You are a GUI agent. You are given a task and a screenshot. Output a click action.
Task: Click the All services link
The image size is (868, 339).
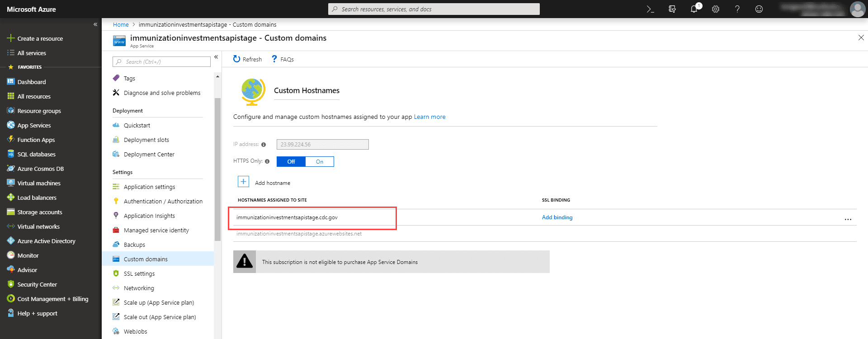coord(32,53)
